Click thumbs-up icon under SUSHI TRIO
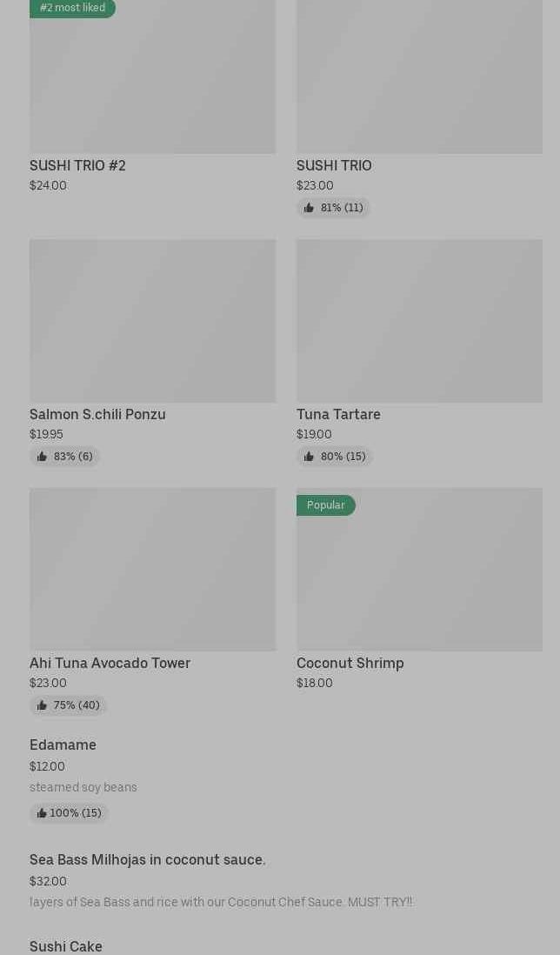560x955 pixels. [x=309, y=208]
